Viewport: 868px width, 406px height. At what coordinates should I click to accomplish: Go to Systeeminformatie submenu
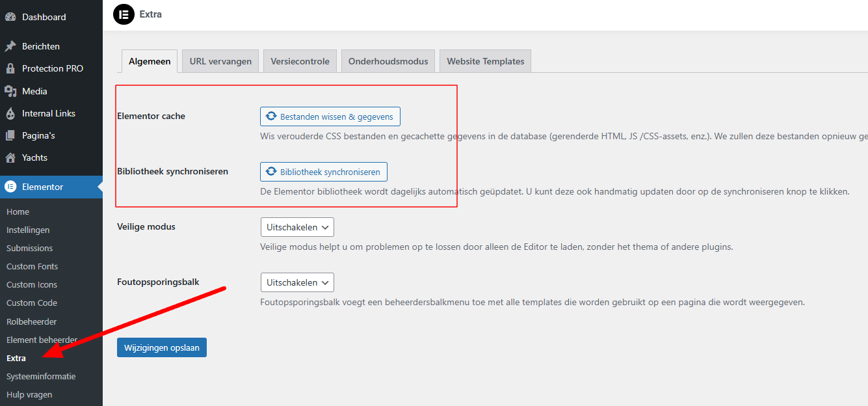41,376
